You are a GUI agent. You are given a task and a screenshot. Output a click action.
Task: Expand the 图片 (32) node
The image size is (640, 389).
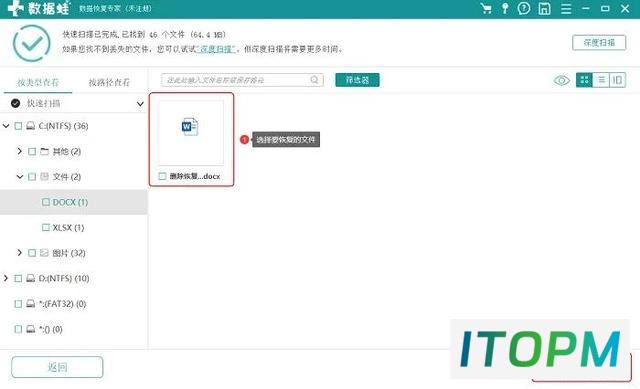coord(19,253)
